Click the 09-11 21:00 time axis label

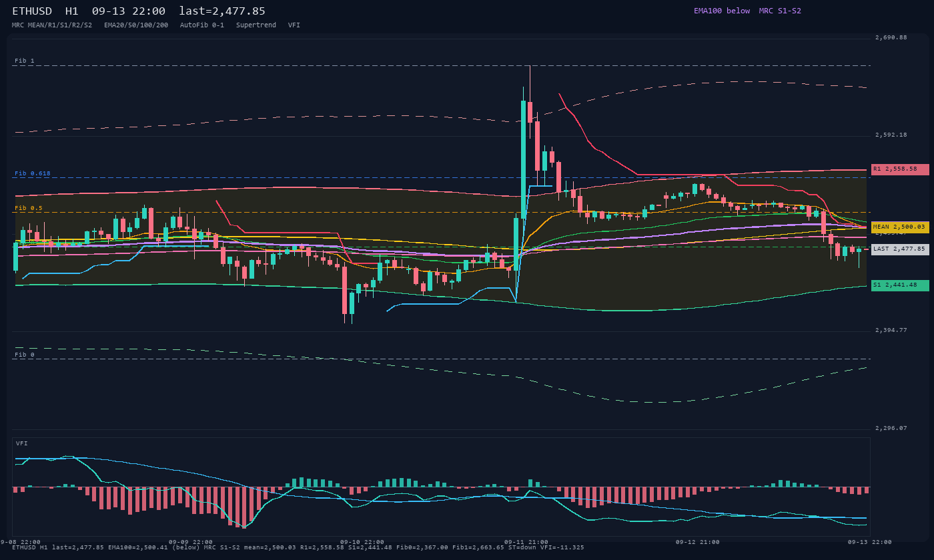click(526, 542)
